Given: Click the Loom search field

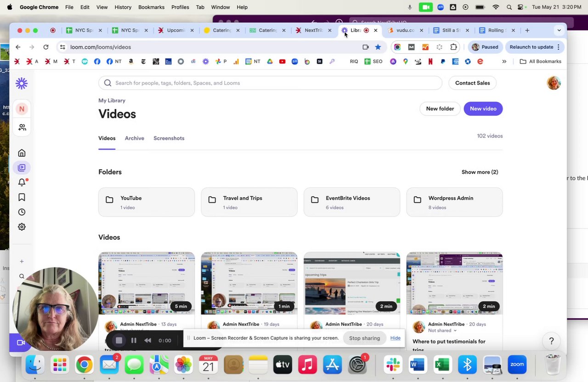Looking at the screenshot, I should (270, 83).
